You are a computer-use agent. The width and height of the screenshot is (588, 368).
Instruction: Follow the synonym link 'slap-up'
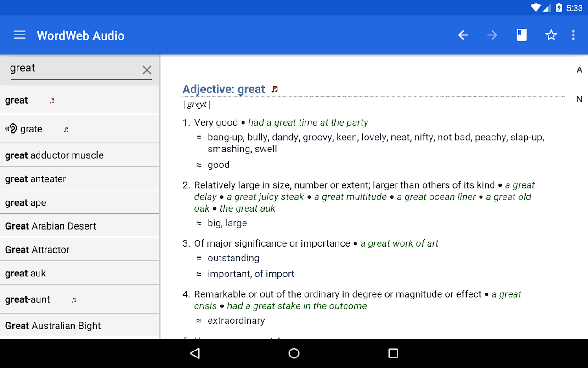point(526,138)
